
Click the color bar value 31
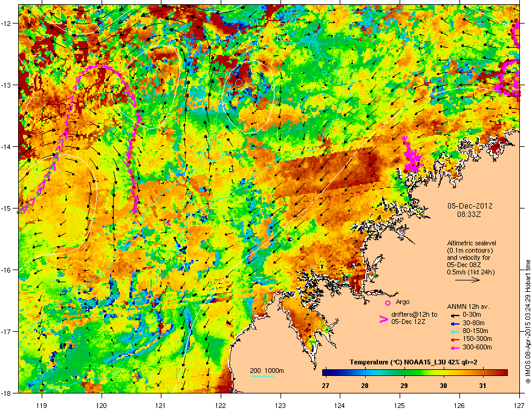pos(482,386)
